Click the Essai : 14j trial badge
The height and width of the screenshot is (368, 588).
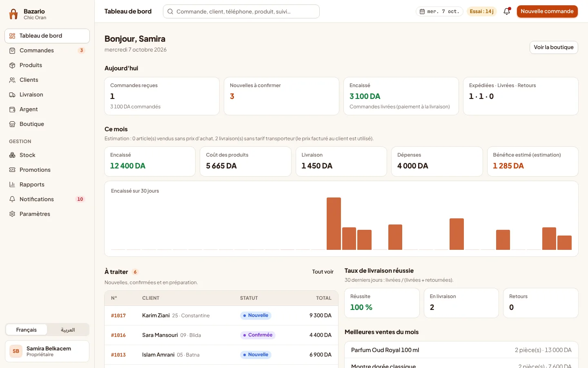[x=482, y=11]
